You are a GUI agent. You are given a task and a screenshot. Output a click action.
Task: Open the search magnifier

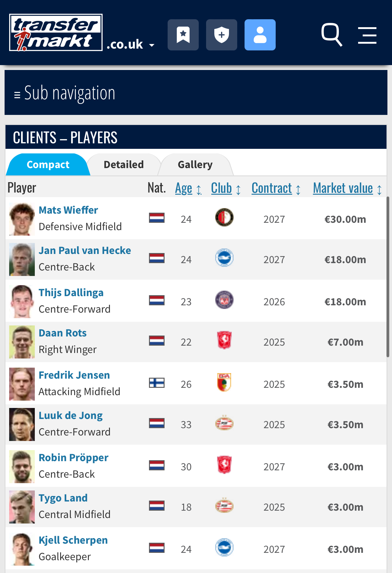pos(332,35)
